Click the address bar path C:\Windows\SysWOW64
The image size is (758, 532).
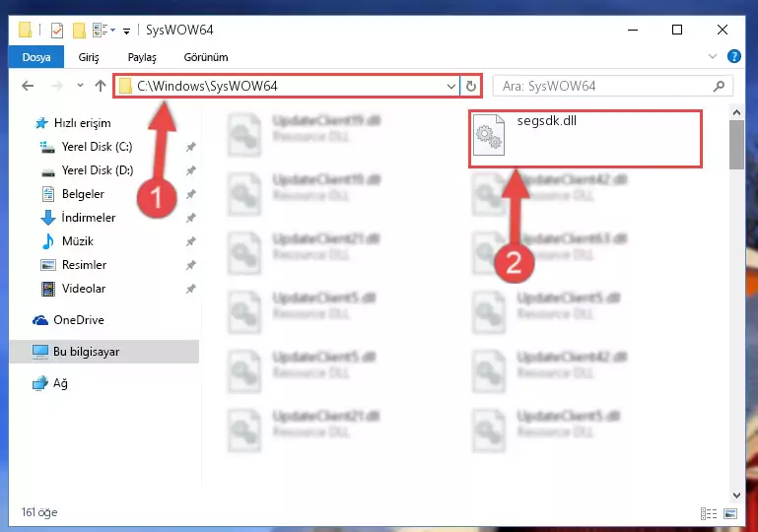207,86
